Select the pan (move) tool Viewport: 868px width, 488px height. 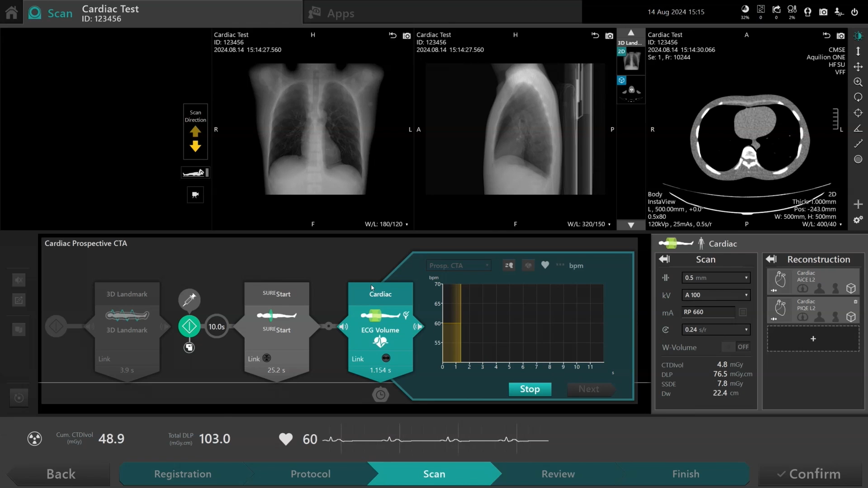858,67
